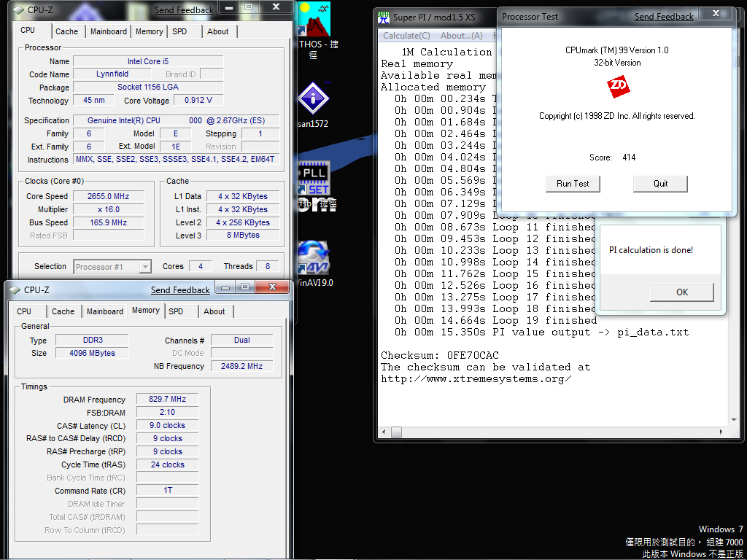Switch to Cache tab in the CPU-Z window showing processor details
Viewport: 747px width, 560px height.
point(66,31)
